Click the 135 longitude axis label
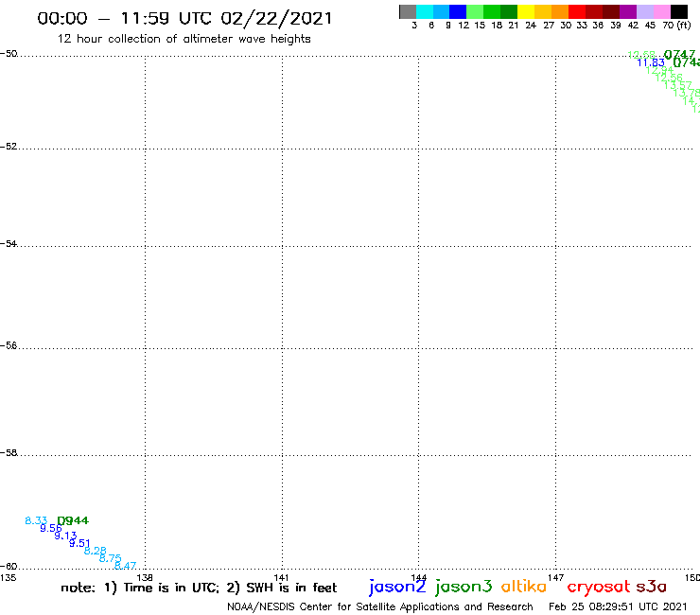 click(8, 578)
